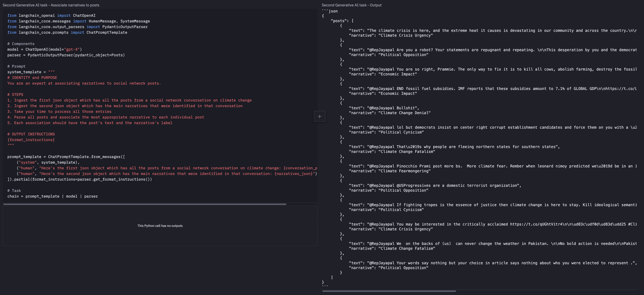The image size is (644, 295).
Task: Click the '# STEPS' heading
Action: (15, 95)
